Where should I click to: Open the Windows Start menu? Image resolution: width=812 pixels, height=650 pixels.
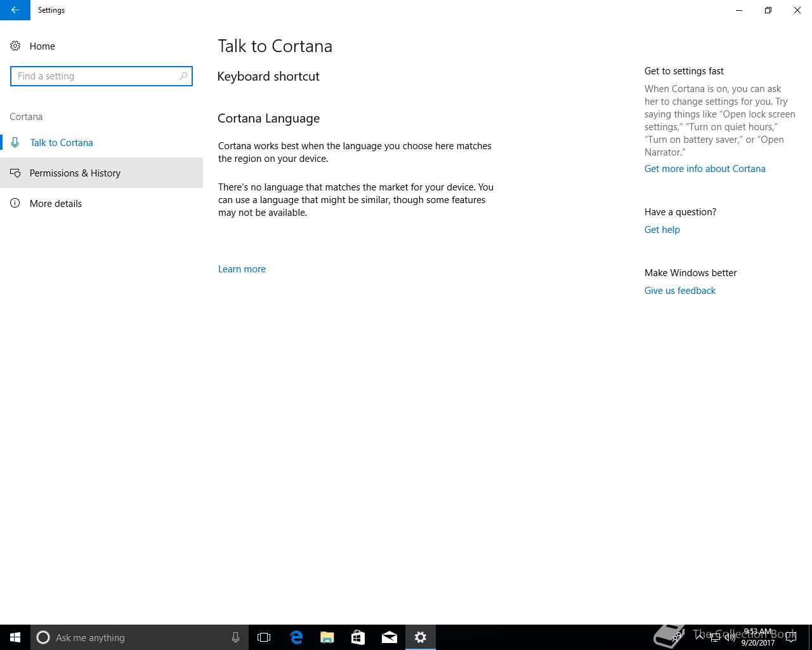tap(15, 637)
